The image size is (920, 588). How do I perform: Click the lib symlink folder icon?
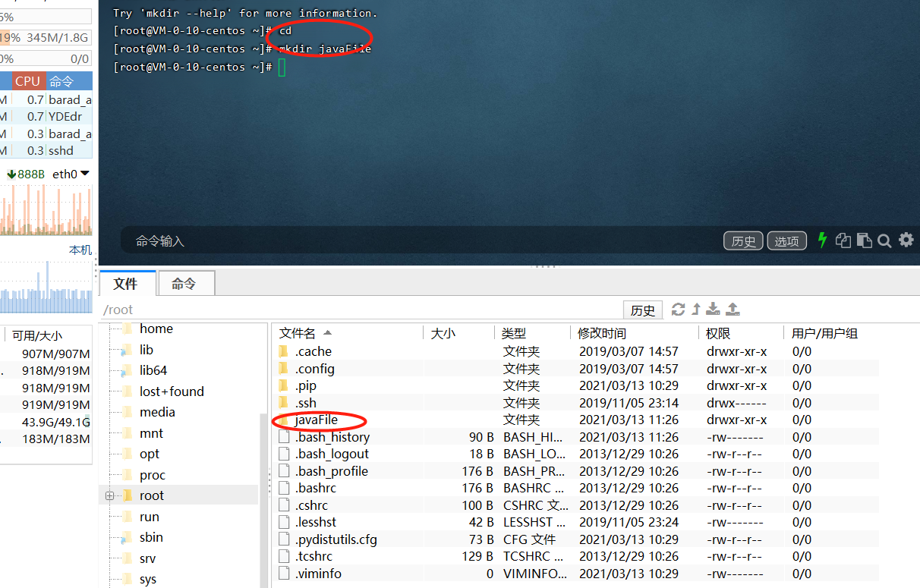(127, 350)
